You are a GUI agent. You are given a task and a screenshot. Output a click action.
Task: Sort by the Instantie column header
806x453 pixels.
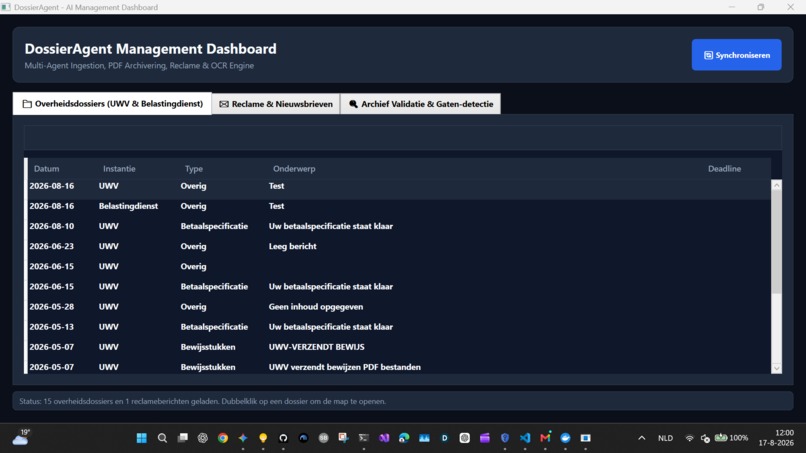pos(119,169)
